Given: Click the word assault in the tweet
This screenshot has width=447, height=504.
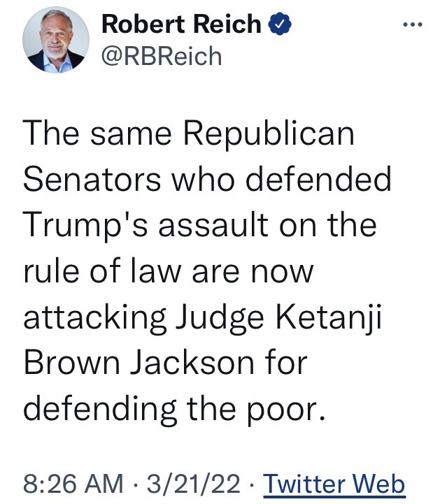Looking at the screenshot, I should (229, 225).
